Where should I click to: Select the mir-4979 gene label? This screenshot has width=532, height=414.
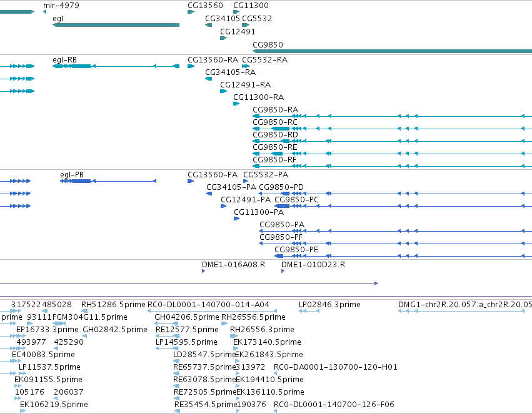click(x=61, y=6)
